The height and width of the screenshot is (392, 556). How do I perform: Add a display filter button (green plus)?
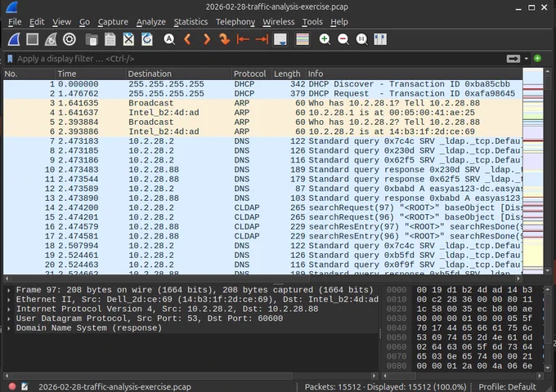pyautogui.click(x=537, y=59)
